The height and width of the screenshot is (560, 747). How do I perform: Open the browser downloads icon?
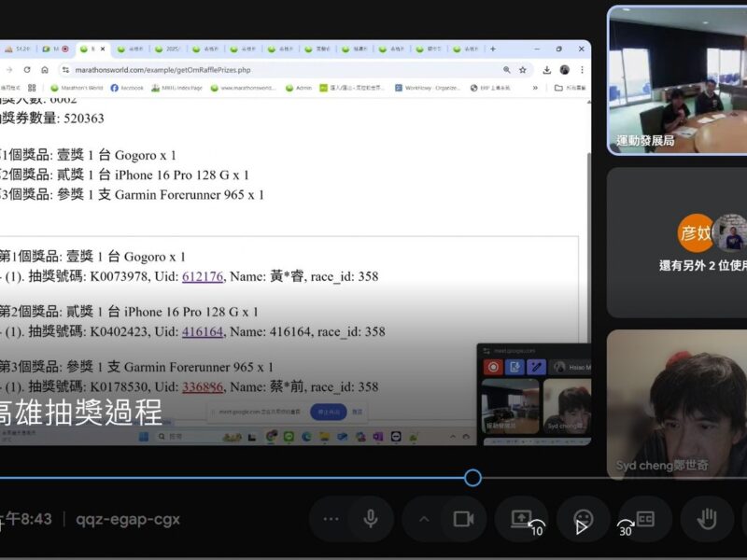coord(547,69)
